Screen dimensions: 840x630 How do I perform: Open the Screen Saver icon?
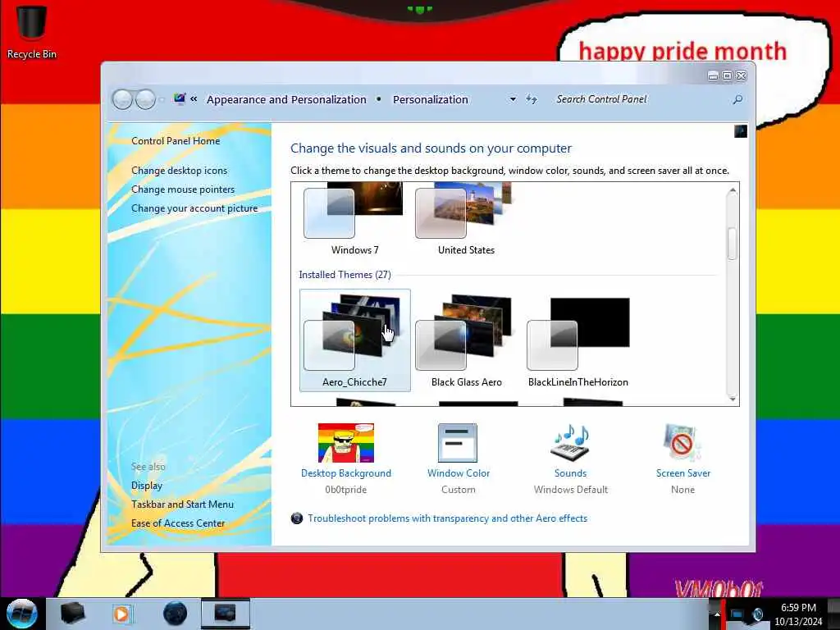(682, 443)
